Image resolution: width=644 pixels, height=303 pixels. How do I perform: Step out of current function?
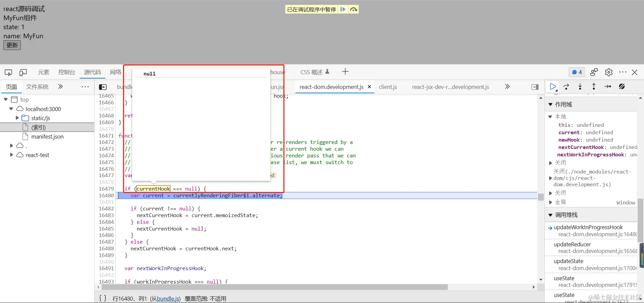pyautogui.click(x=594, y=87)
